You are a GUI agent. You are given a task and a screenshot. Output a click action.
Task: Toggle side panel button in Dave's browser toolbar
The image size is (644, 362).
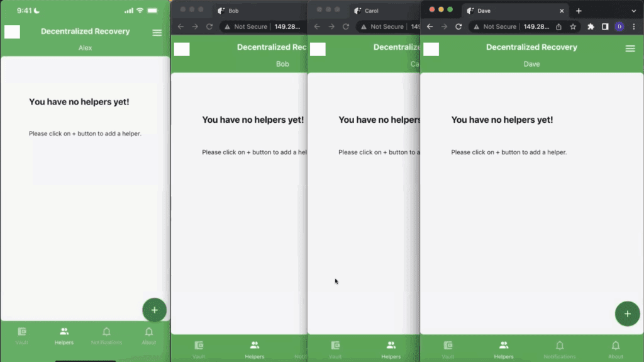605,26
